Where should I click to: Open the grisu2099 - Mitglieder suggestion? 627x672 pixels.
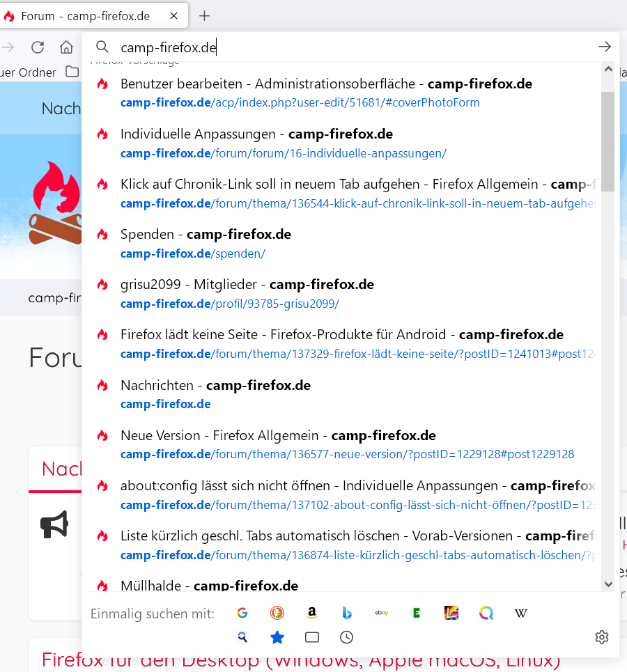344,294
